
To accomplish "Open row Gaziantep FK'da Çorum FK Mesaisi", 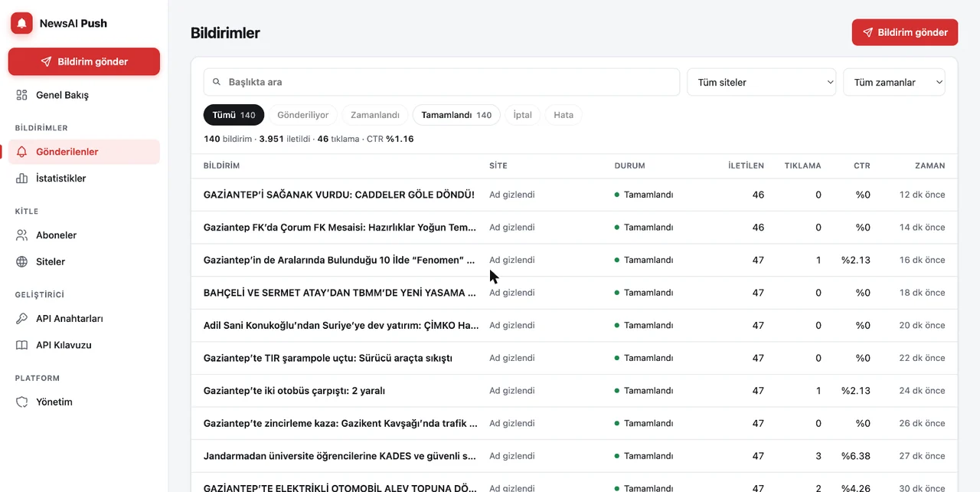I will pos(574,228).
